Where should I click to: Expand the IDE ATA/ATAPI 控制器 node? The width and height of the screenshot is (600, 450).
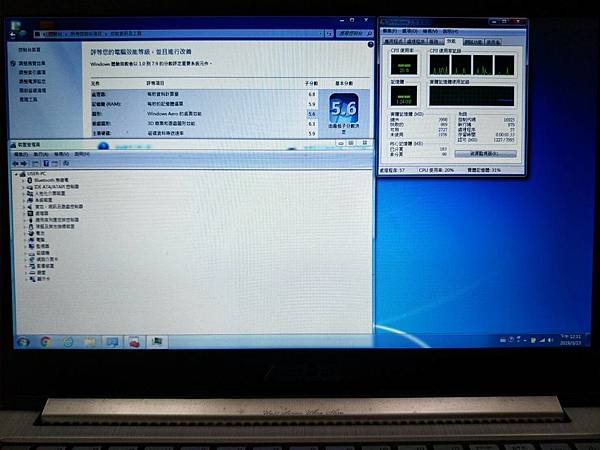pyautogui.click(x=23, y=187)
